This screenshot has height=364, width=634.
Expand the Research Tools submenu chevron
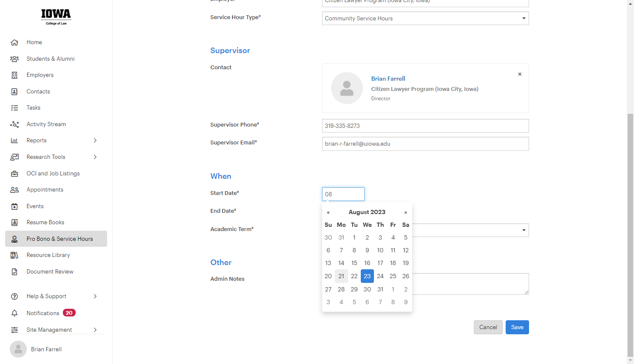(95, 157)
